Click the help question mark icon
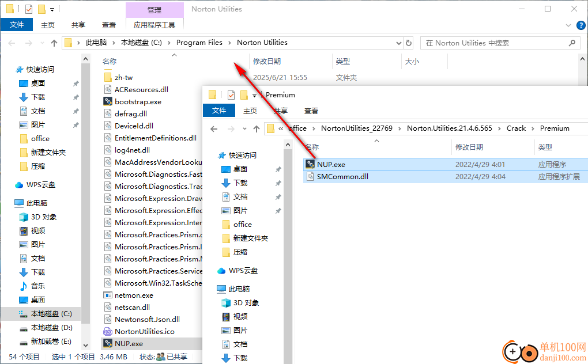This screenshot has height=364, width=588. pos(581,25)
